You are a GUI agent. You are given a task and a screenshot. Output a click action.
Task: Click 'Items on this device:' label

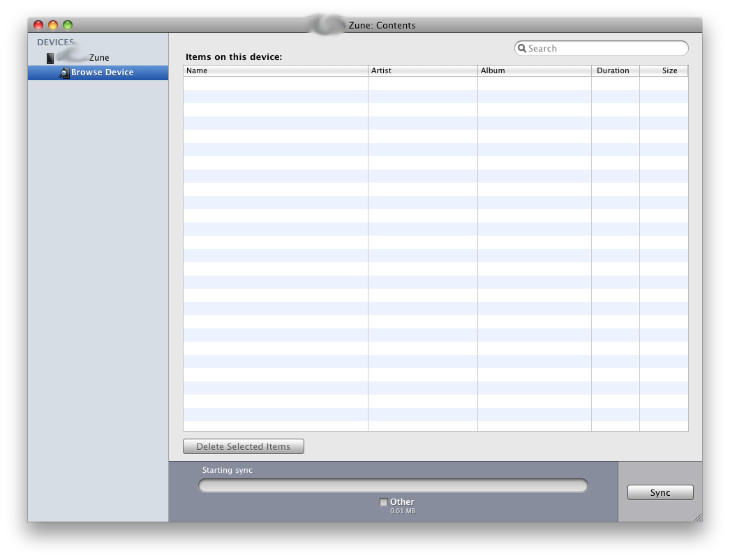[234, 56]
